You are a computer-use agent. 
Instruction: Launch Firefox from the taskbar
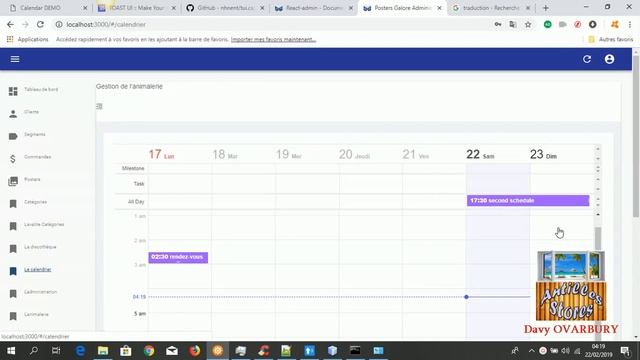point(195,350)
